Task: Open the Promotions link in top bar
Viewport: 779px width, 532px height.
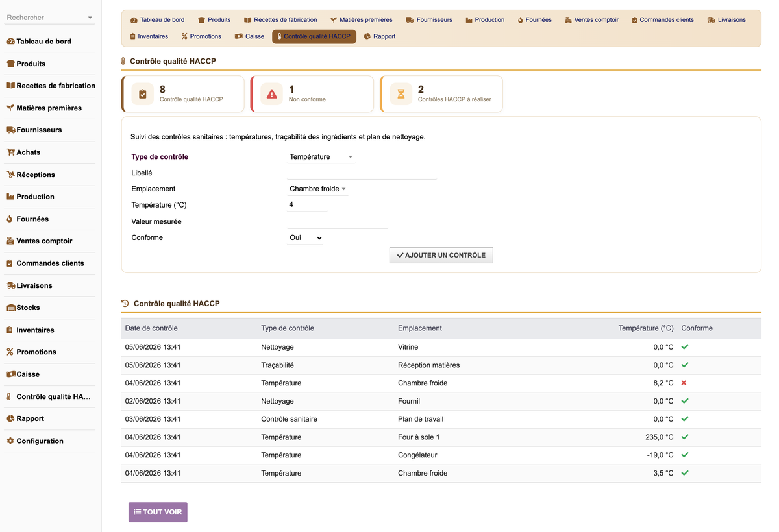Action: 201,36
